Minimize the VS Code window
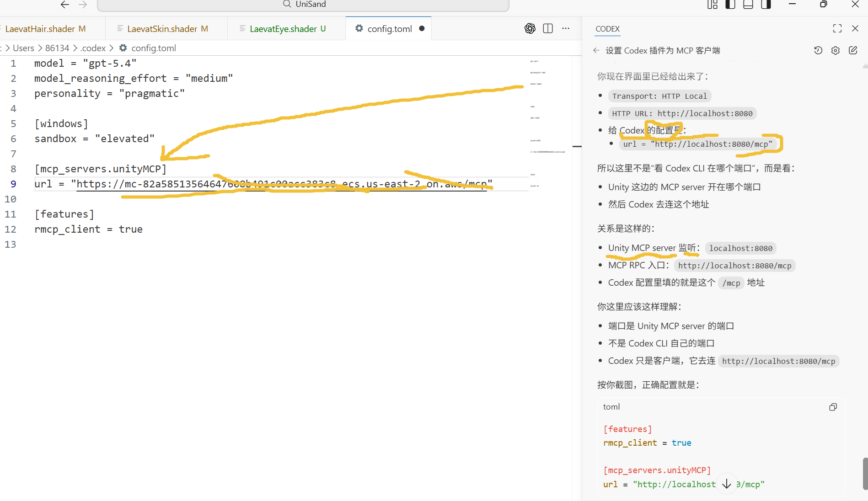The width and height of the screenshot is (868, 501). click(793, 4)
